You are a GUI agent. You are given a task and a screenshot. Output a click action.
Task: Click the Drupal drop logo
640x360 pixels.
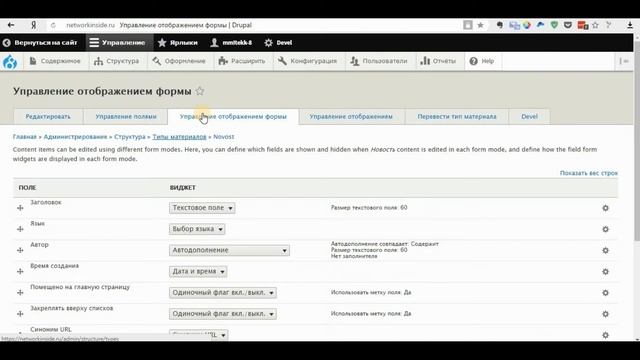click(x=10, y=62)
